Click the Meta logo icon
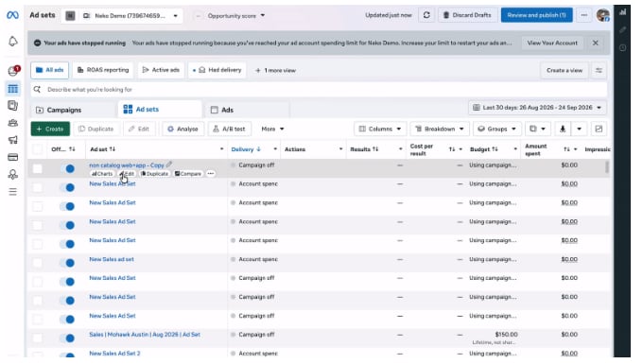The width and height of the screenshot is (643, 364). (12, 15)
